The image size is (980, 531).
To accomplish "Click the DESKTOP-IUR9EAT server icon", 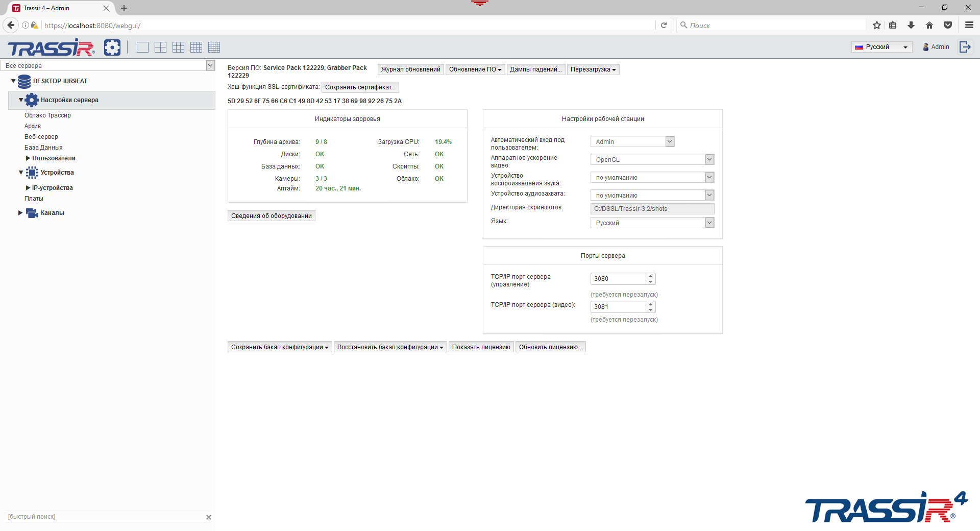I will pyautogui.click(x=23, y=81).
